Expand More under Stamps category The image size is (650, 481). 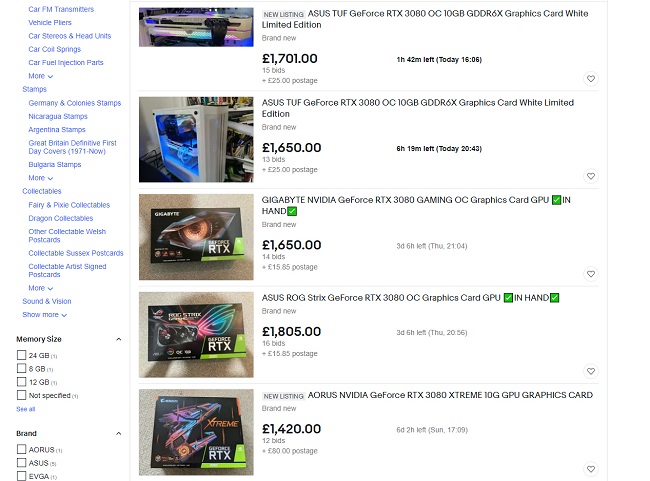[41, 178]
